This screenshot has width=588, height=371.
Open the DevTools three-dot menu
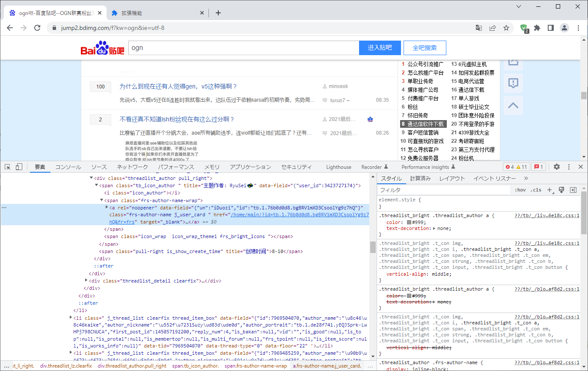click(569, 167)
